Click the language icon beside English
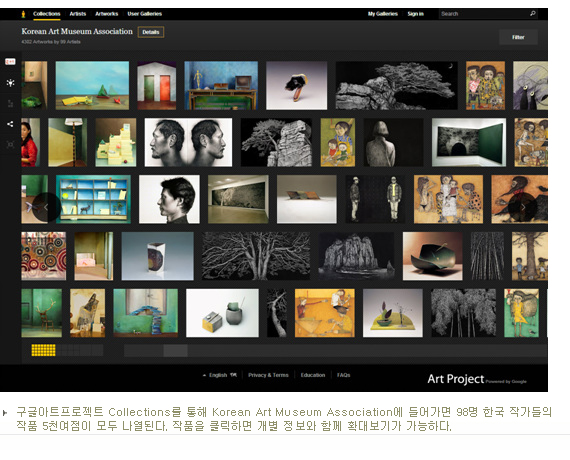 tap(233, 375)
